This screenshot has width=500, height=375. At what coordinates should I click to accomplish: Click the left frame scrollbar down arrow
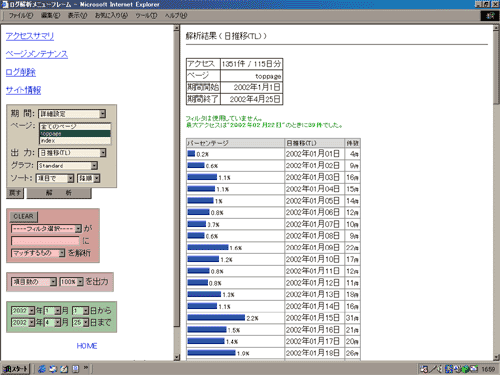point(177,357)
